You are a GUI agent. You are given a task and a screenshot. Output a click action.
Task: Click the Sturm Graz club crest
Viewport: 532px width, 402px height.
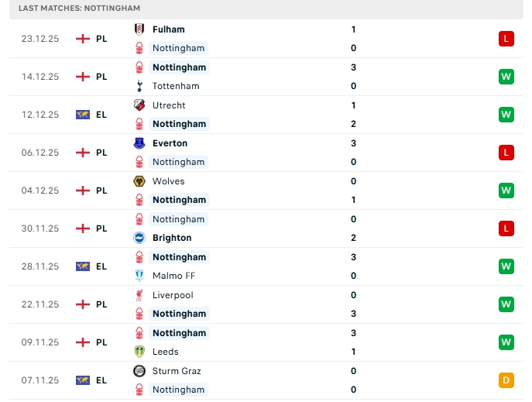click(x=139, y=371)
